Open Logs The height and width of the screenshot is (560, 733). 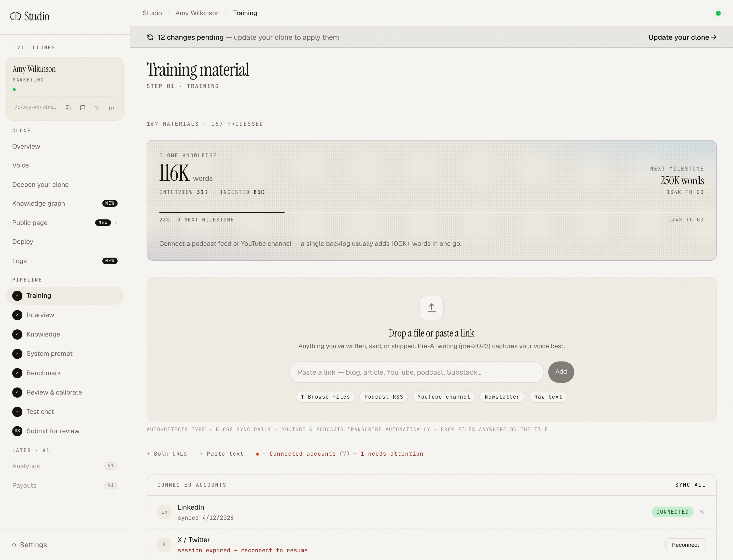click(65, 261)
